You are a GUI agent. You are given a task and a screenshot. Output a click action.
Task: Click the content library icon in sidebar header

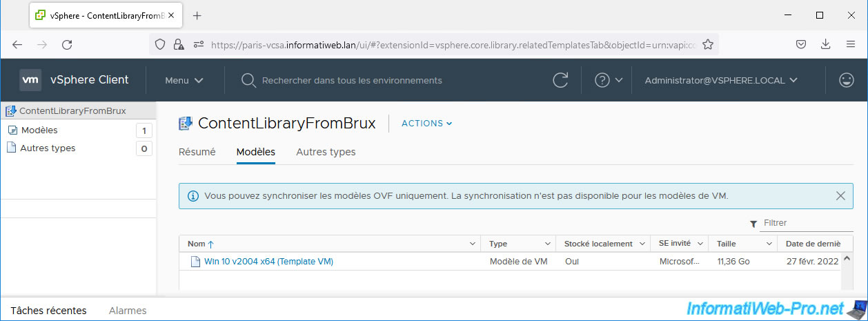(x=11, y=110)
